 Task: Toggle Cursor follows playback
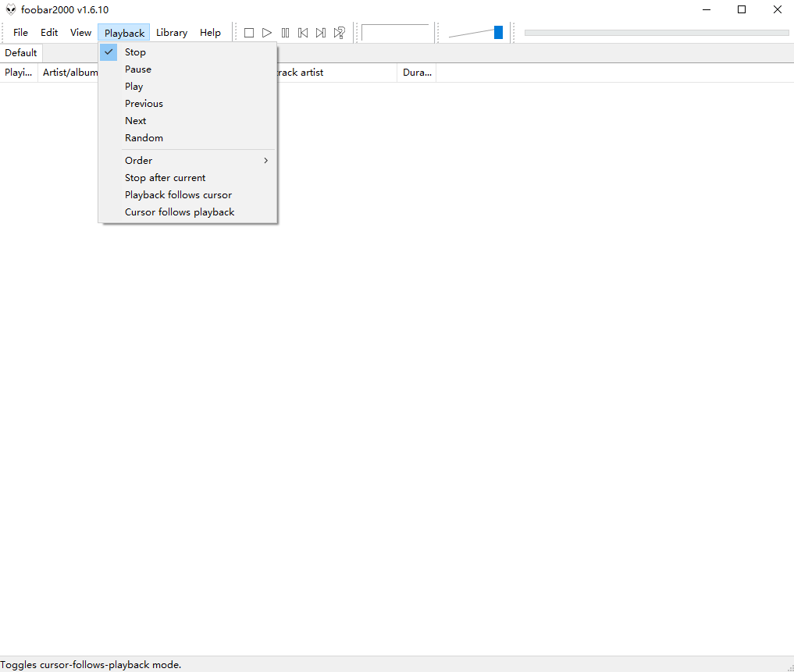pos(188,212)
